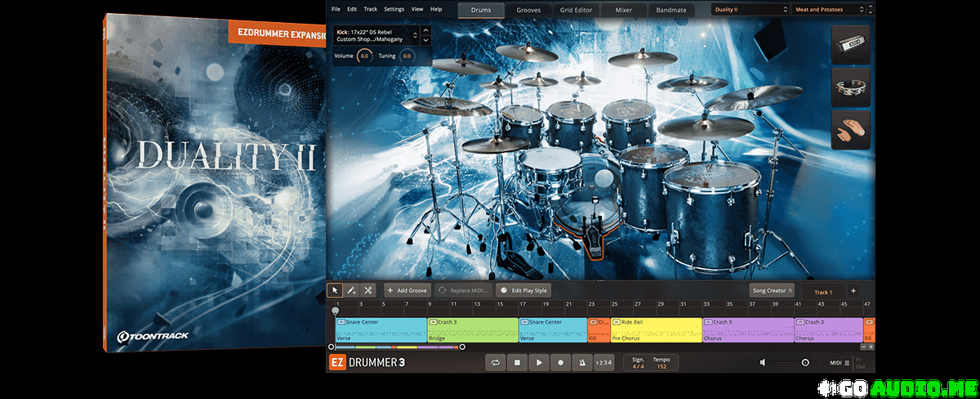Click the EZ logo in transport bar
The width and height of the screenshot is (980, 399).
point(338,362)
